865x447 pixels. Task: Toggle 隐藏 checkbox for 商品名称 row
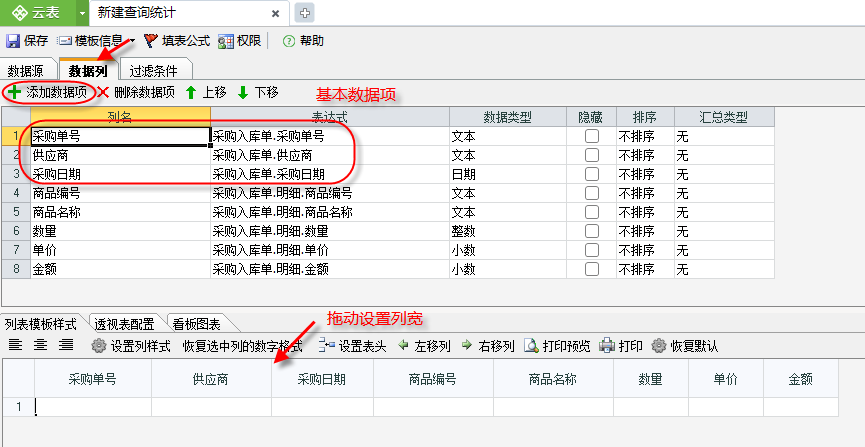[x=591, y=212]
